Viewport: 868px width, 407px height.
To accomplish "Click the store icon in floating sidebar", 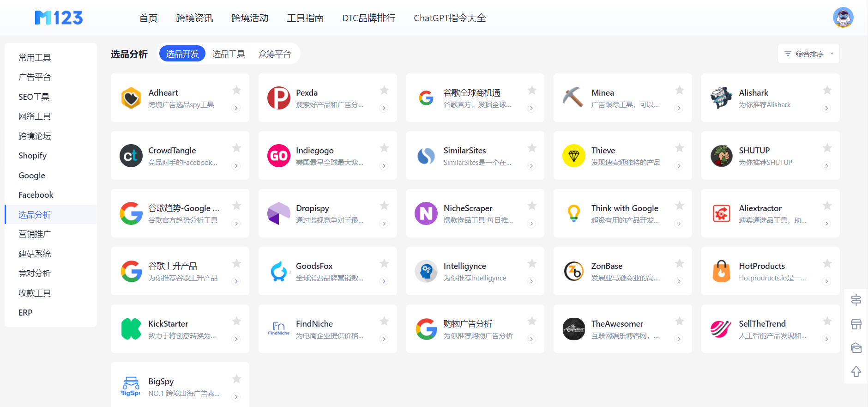I will 856,324.
